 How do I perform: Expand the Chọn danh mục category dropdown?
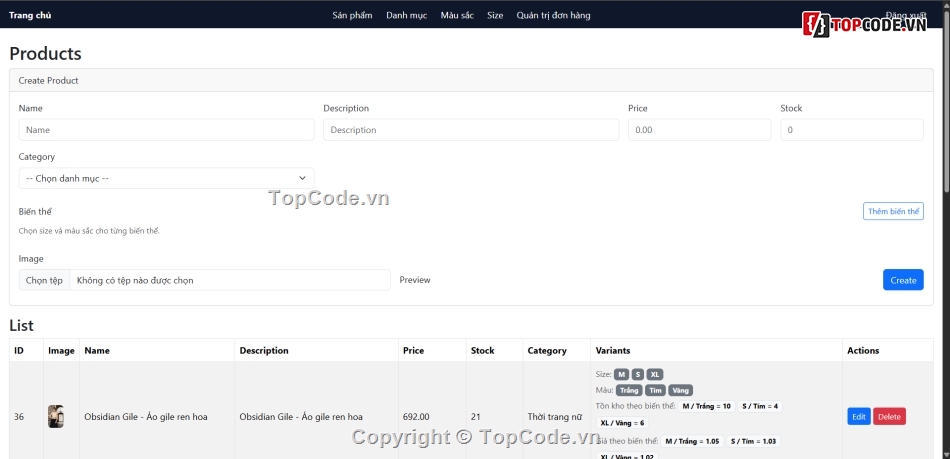pos(167,178)
